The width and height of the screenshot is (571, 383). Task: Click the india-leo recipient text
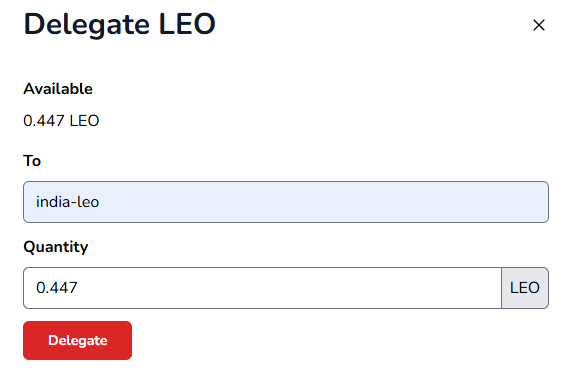tap(67, 202)
